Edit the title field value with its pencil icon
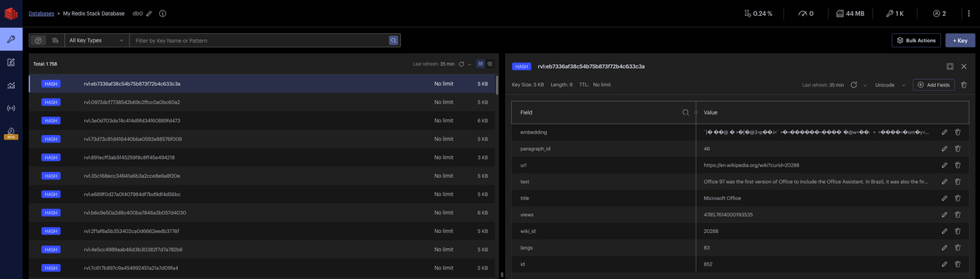Screen dimensions: 980x279 (944, 198)
